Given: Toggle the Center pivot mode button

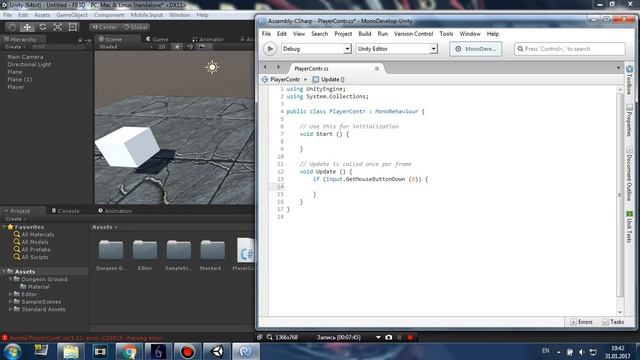Looking at the screenshot, I should tap(104, 27).
